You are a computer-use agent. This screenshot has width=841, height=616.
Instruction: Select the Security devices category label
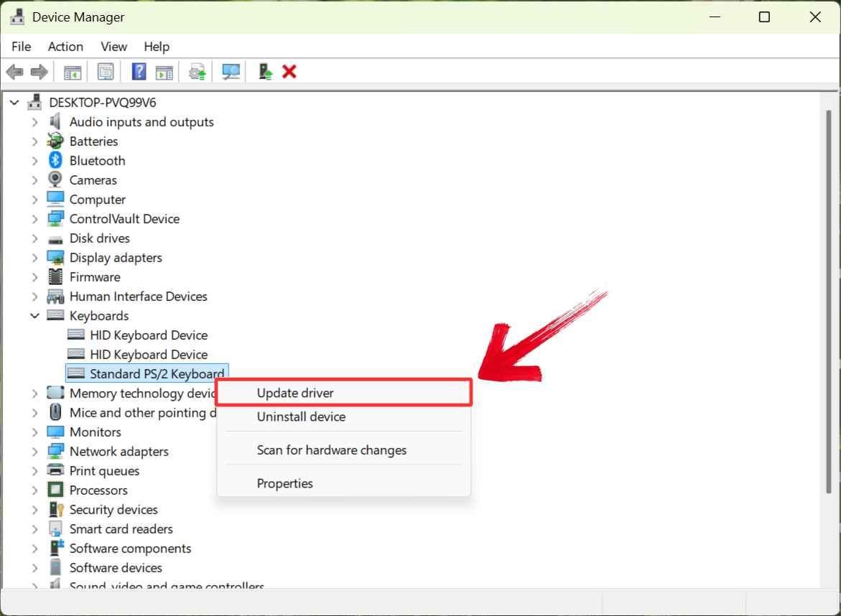click(x=113, y=509)
